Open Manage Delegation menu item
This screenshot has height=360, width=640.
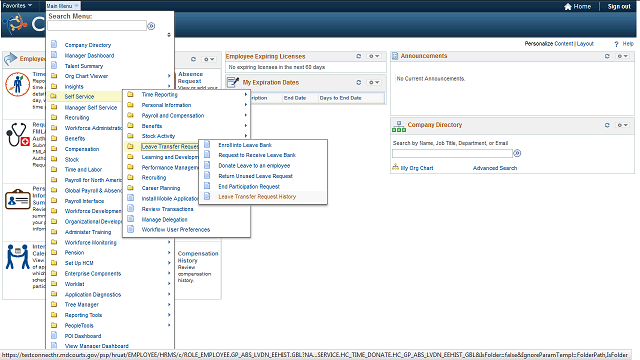point(164,220)
